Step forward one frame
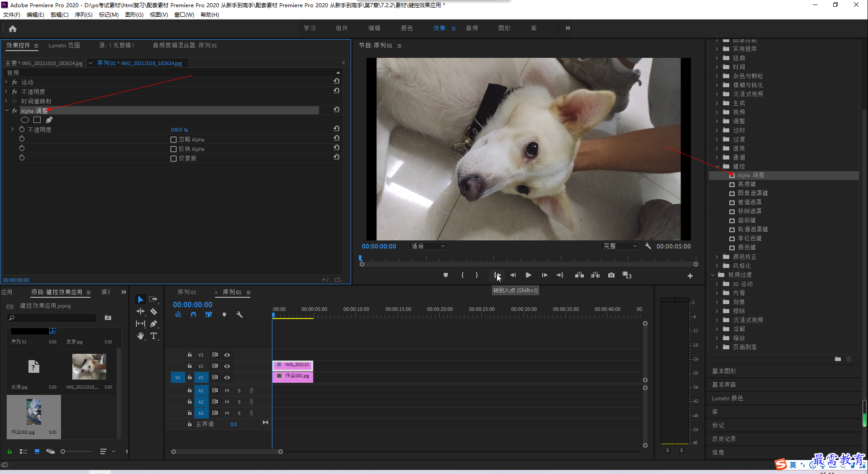 pyautogui.click(x=544, y=275)
